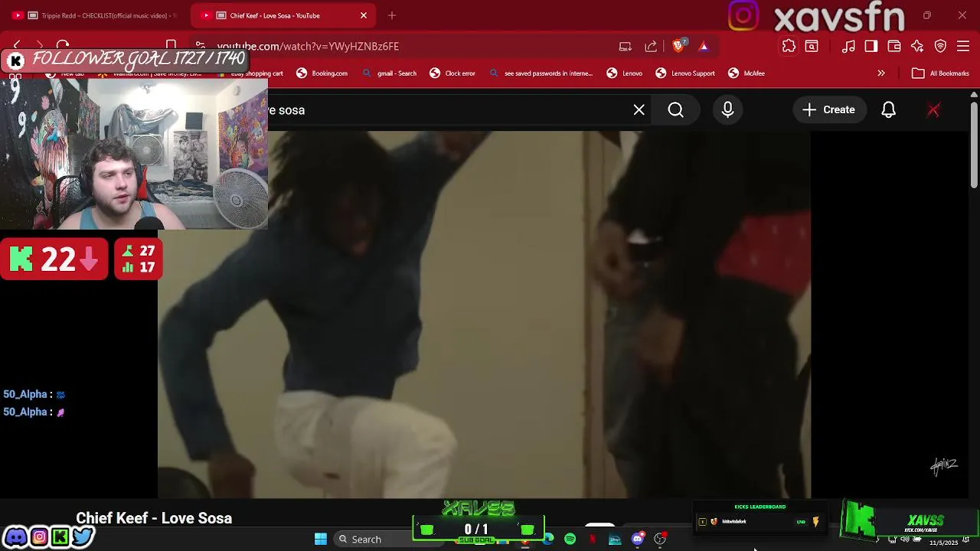Screen dimensions: 980x551
Task: Open a new browser tab
Action: 392,15
